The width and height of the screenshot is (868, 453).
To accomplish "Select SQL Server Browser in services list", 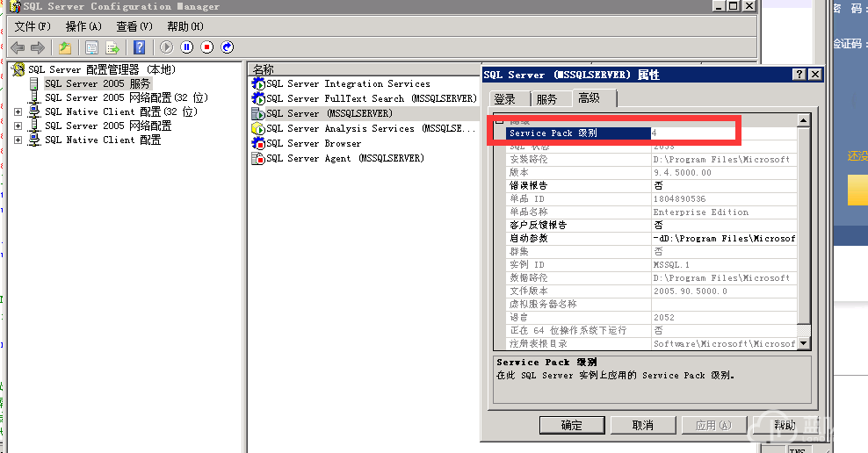I will click(314, 143).
